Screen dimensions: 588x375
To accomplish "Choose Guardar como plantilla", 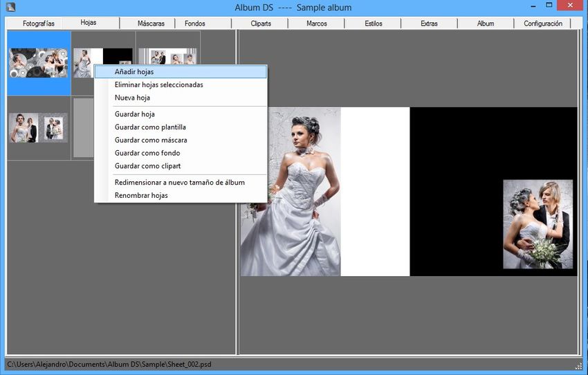I will pos(150,127).
